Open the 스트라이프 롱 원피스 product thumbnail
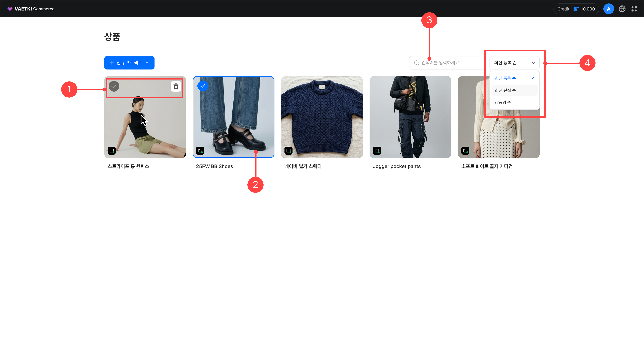The height and width of the screenshot is (363, 644). click(145, 117)
